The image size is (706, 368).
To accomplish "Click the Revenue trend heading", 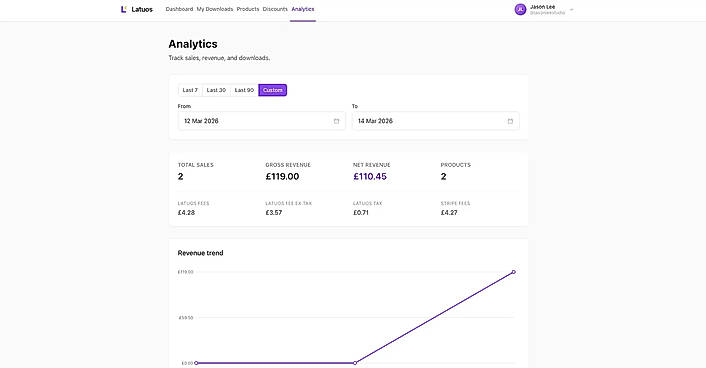I will (x=200, y=253).
